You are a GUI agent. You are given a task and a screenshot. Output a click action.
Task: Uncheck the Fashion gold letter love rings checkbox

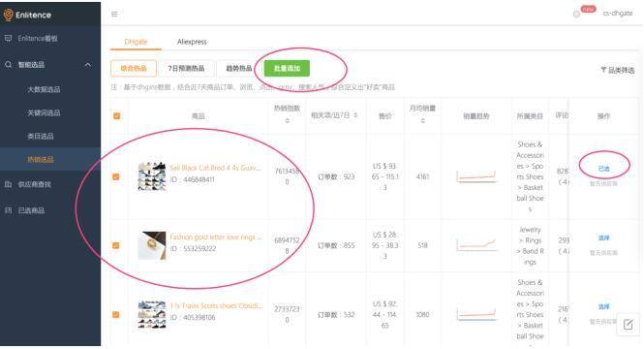coord(116,245)
